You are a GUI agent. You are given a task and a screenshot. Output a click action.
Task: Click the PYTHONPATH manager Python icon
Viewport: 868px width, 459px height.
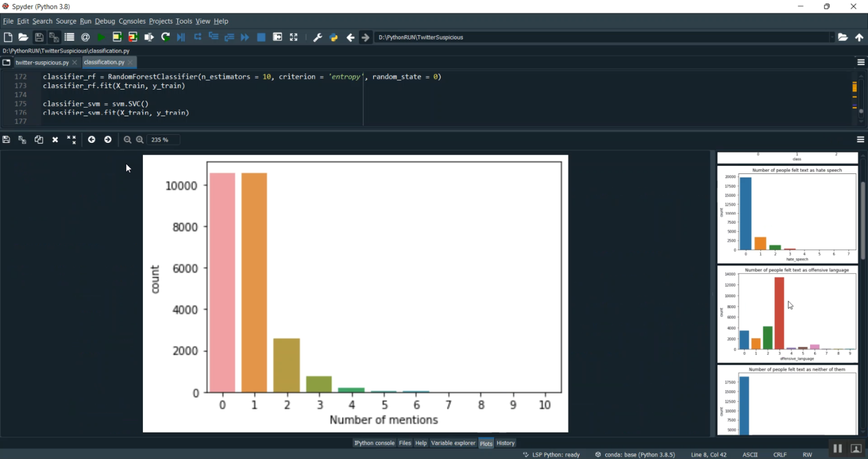333,37
